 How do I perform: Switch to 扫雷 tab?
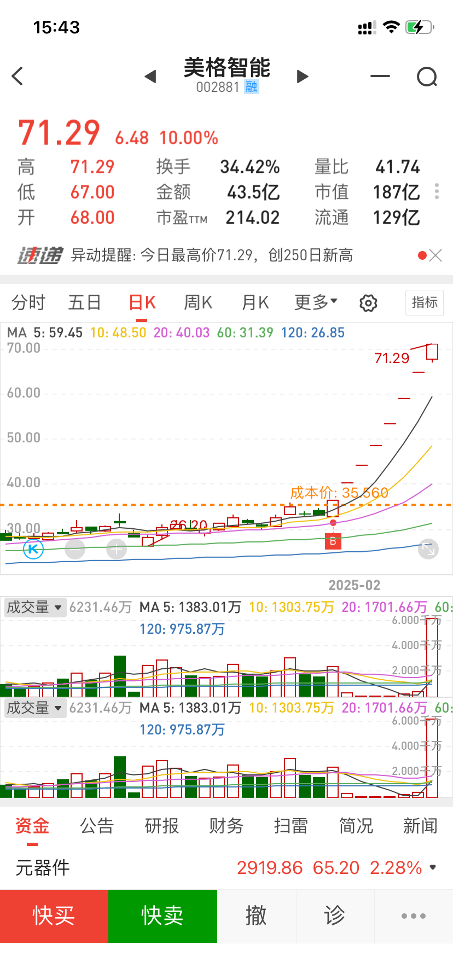291,825
